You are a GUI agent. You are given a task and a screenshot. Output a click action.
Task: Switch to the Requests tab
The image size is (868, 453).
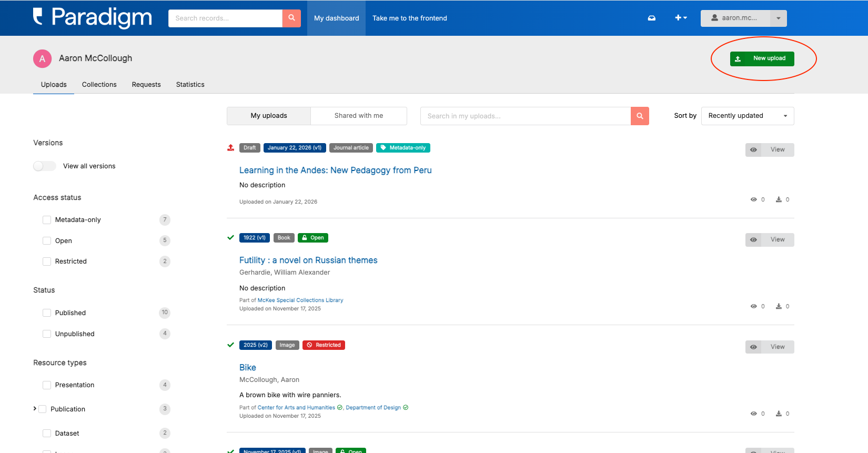(x=146, y=84)
